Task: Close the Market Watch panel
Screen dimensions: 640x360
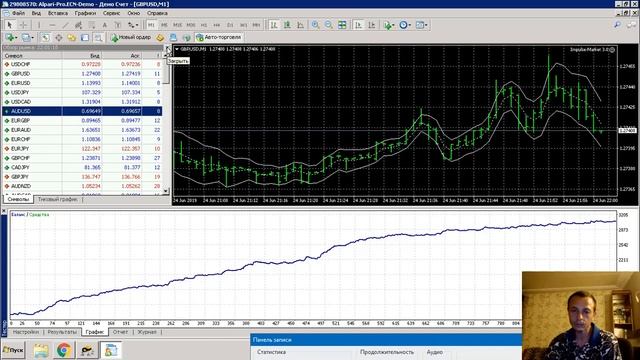Action: 167,48
